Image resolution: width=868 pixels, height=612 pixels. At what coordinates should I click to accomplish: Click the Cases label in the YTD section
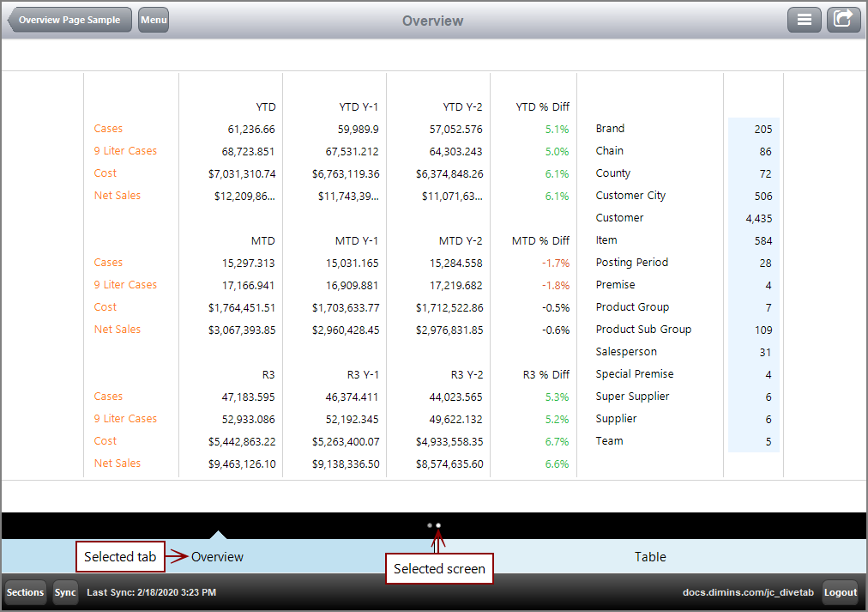108,128
